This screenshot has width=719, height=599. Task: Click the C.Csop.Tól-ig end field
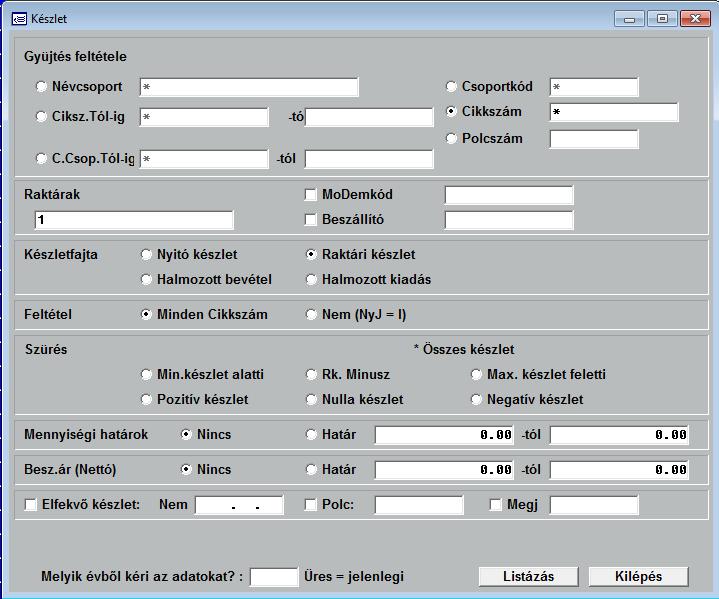coord(369,159)
